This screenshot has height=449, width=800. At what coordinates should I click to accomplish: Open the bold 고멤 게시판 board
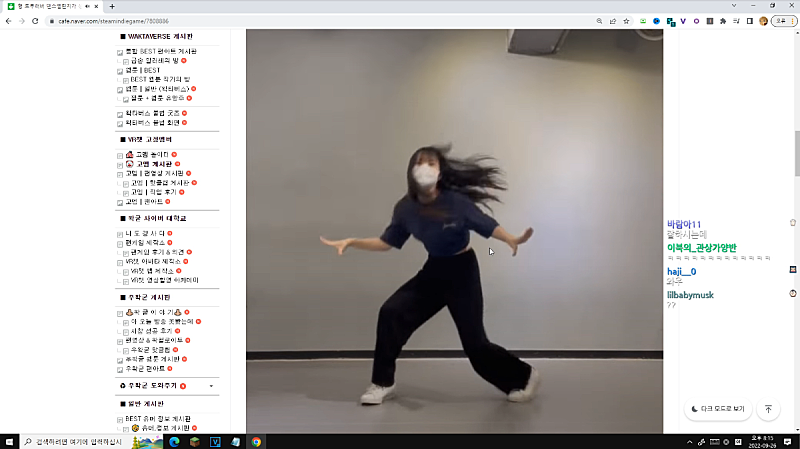154,164
